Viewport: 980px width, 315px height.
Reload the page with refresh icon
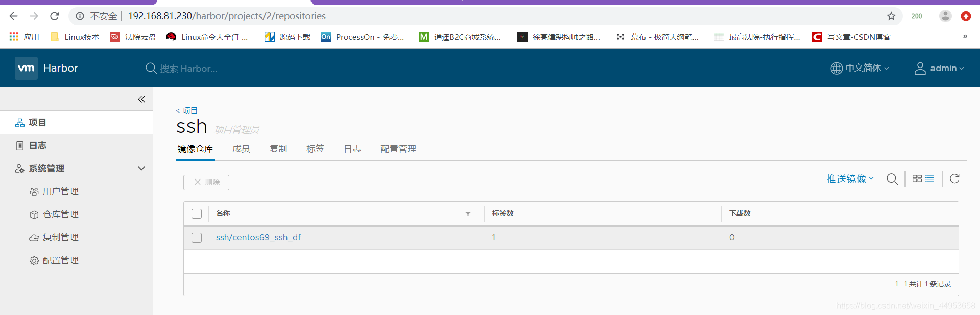[55, 16]
